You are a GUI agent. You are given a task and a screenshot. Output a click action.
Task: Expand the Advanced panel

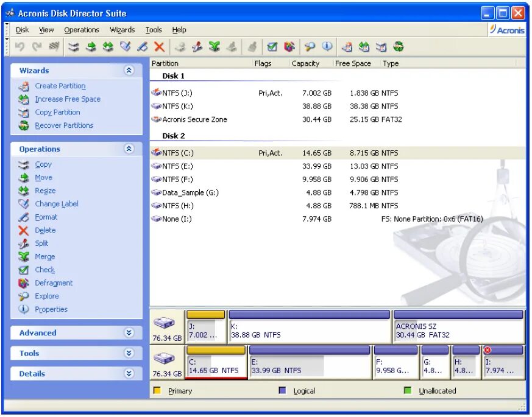(x=129, y=332)
